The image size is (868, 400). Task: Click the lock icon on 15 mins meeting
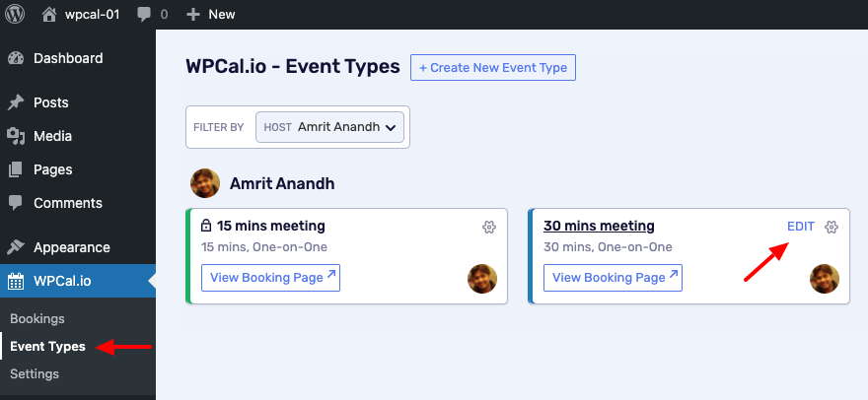click(x=206, y=226)
